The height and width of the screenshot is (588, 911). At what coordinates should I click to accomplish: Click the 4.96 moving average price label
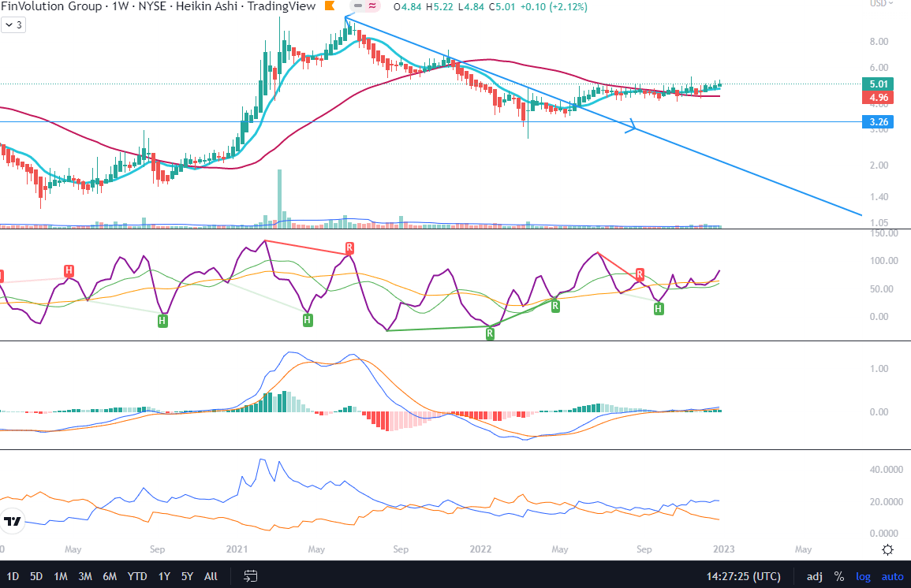878,98
